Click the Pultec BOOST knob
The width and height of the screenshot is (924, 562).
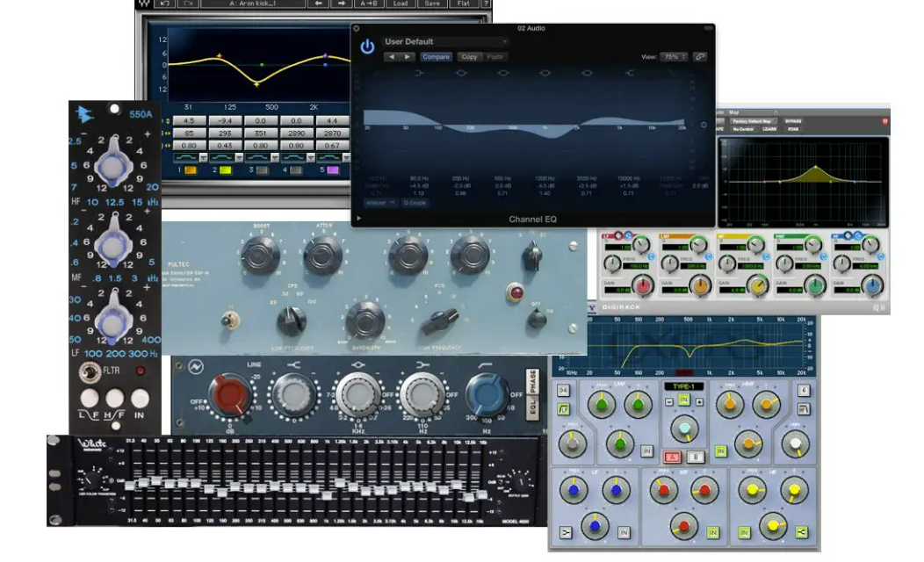click(261, 255)
